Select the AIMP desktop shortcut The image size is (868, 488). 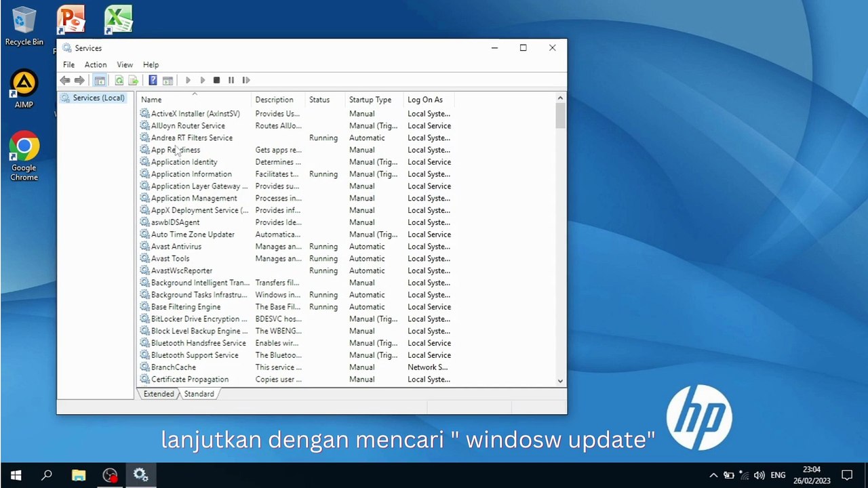pyautogui.click(x=24, y=89)
